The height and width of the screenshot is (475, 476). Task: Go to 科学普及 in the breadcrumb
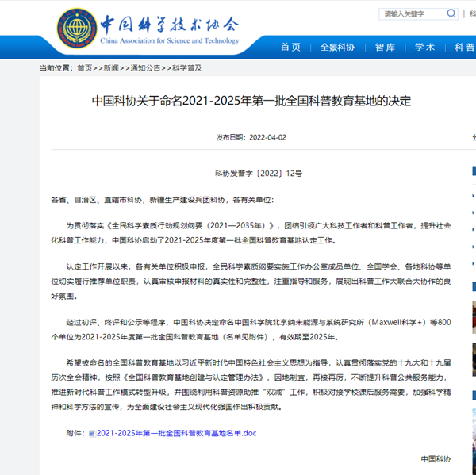tap(186, 68)
